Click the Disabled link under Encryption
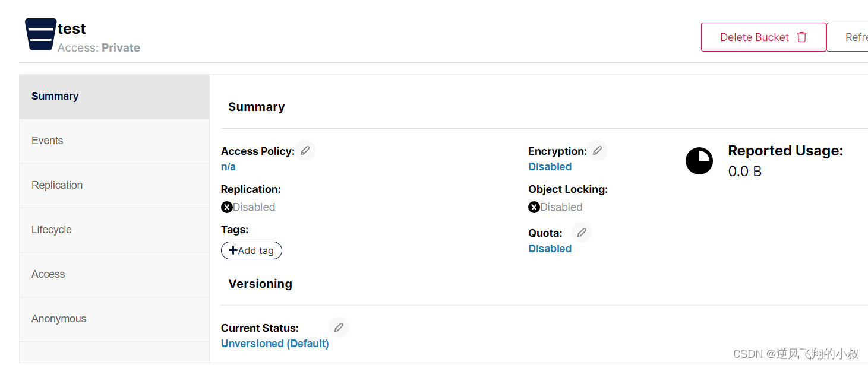Viewport: 868px width, 365px height. (550, 167)
